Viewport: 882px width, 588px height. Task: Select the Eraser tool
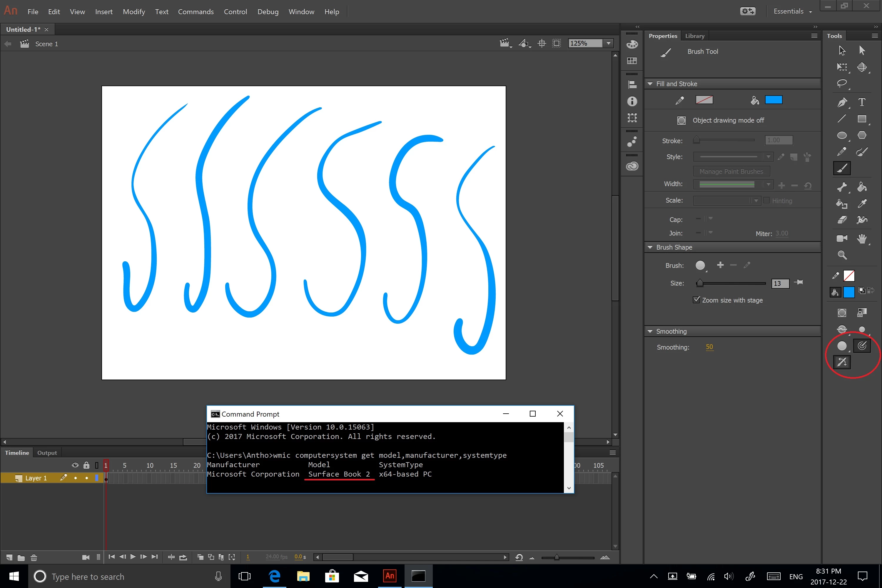point(841,220)
